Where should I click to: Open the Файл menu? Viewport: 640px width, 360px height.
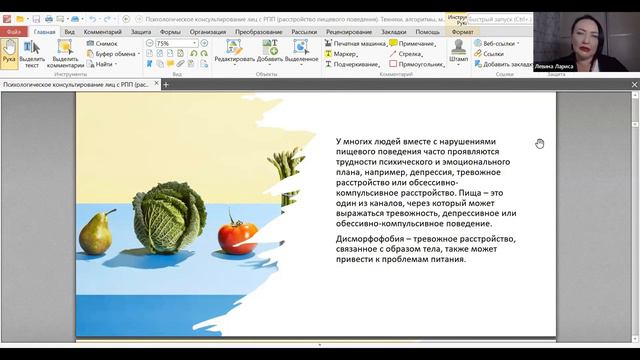(x=14, y=32)
